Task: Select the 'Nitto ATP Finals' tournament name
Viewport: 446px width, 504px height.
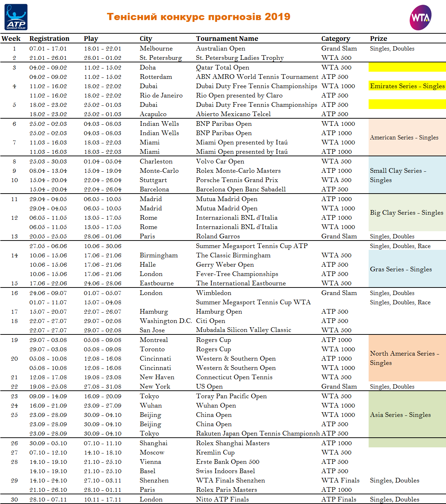Action: 222,499
